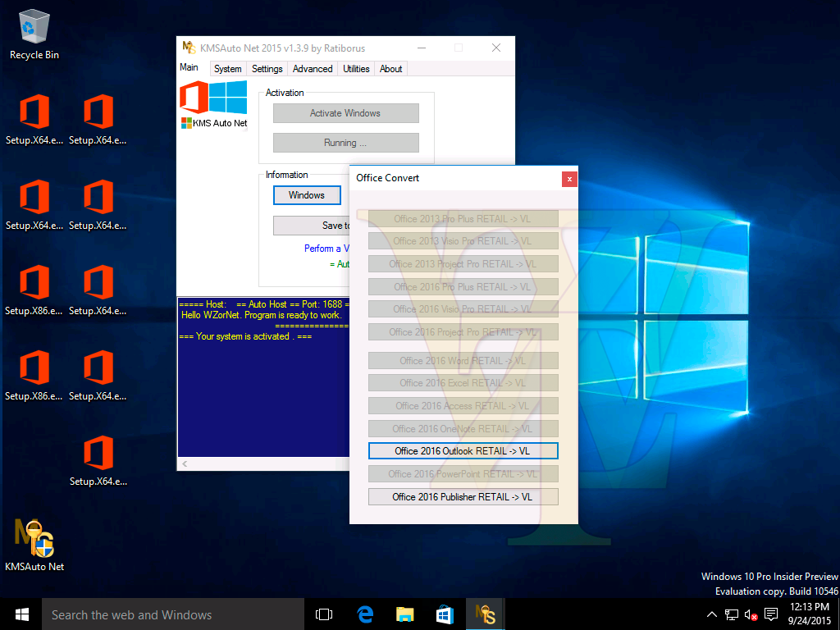The height and width of the screenshot is (630, 840).
Task: Click Office 2016 OneNote RETAIL -> VL
Action: pos(463,428)
